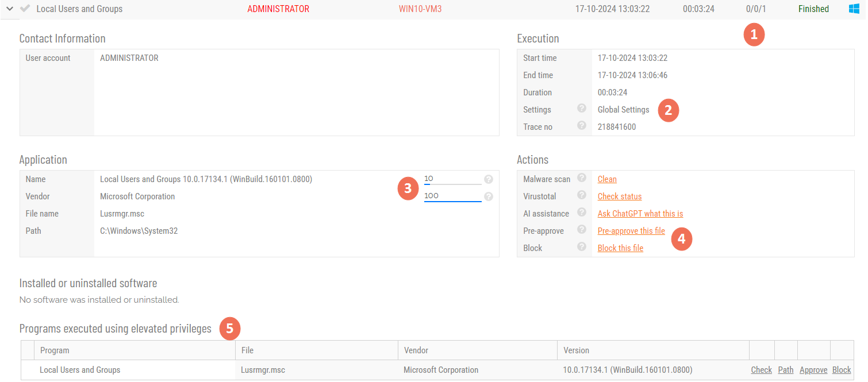Click the 0/0/1 count in header row
868x382 pixels.
pos(756,9)
